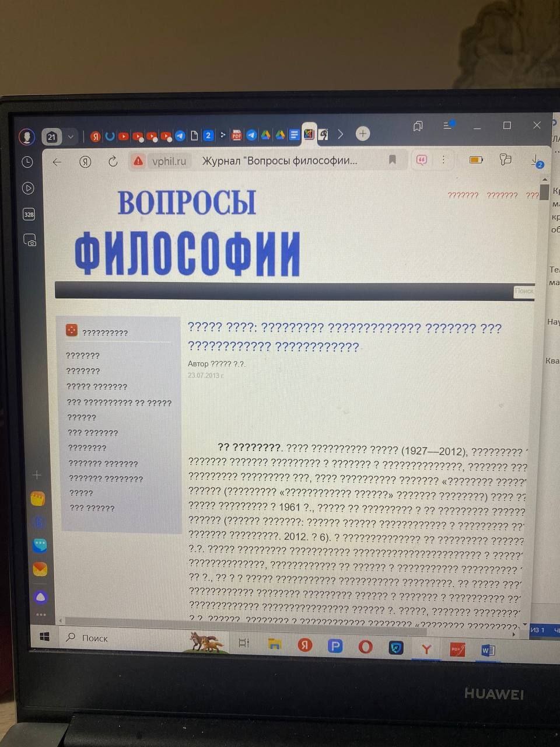Open the dark shield app on taskbar
560x747 pixels.
[x=396, y=647]
